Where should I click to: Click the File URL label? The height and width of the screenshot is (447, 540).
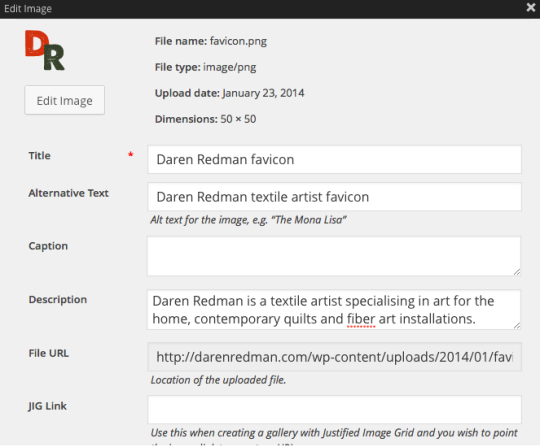click(49, 353)
